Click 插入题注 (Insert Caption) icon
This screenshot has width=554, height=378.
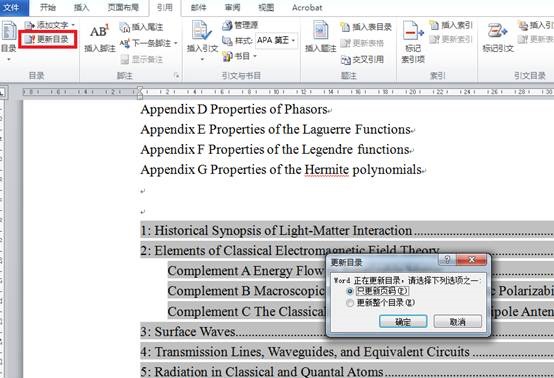pos(320,30)
